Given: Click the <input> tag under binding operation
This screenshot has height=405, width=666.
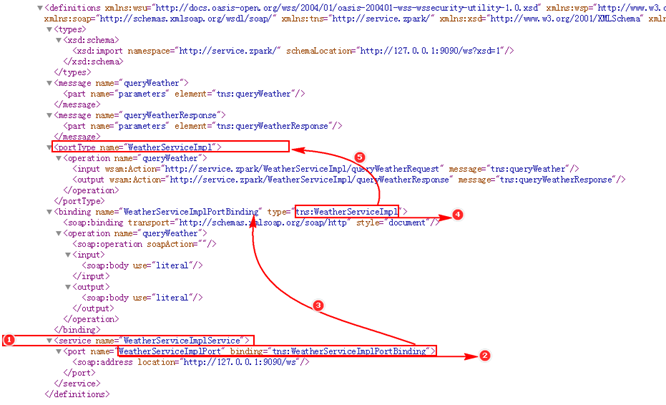Looking at the screenshot, I should click(x=89, y=255).
